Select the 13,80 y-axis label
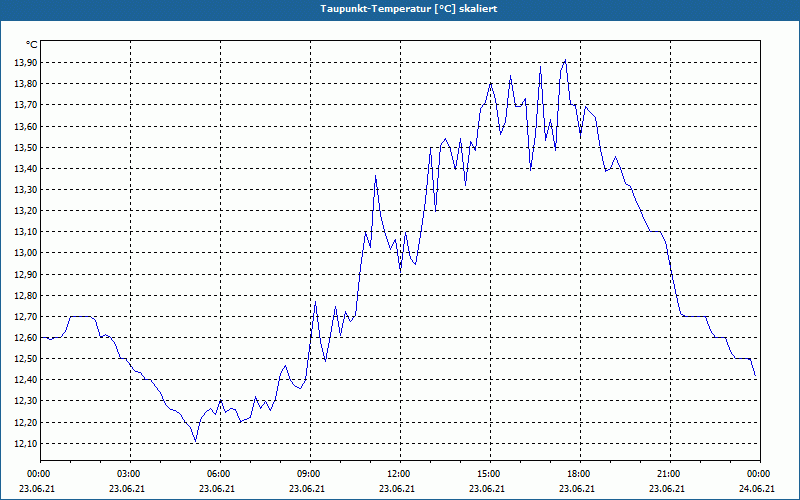The width and height of the screenshot is (800, 500). 26,84
